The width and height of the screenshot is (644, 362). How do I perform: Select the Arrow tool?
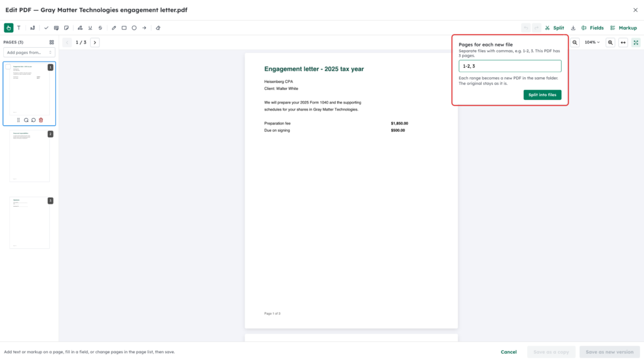(x=144, y=28)
